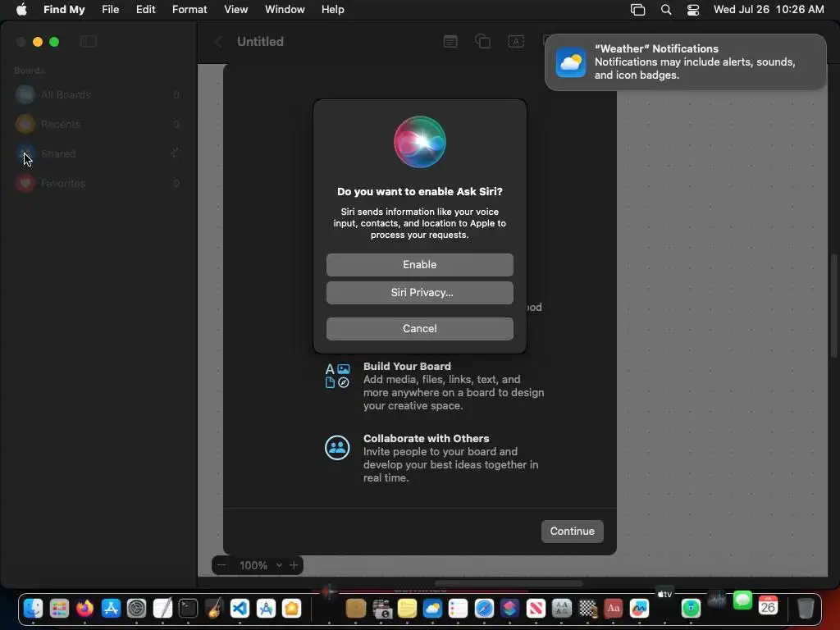Open Weather from the Dock
The width and height of the screenshot is (840, 630).
(x=432, y=608)
